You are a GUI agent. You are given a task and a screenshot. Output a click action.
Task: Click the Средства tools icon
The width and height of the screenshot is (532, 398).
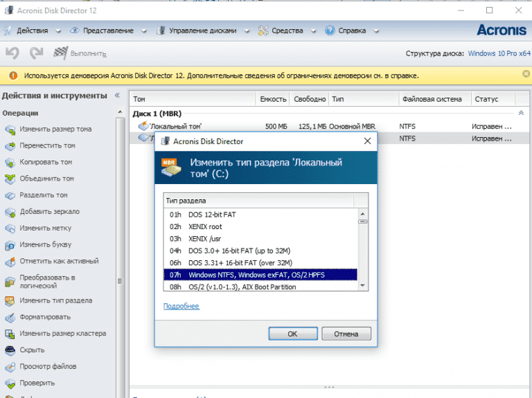click(x=263, y=30)
